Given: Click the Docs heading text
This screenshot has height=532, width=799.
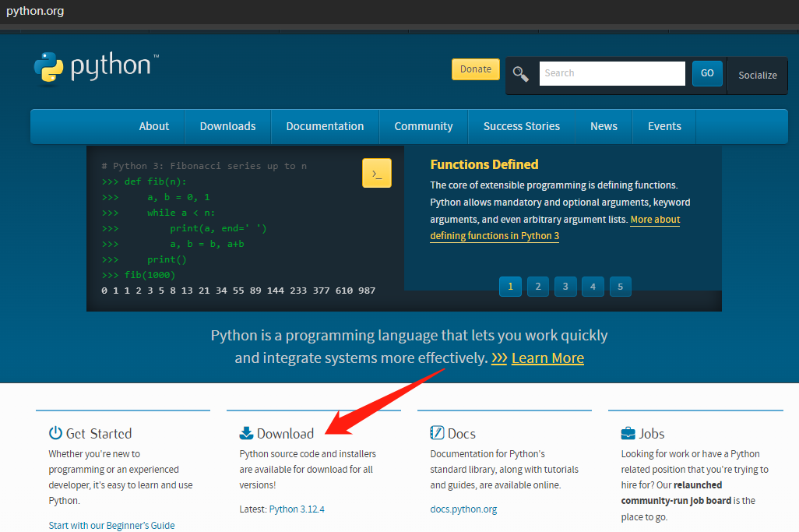Looking at the screenshot, I should [x=462, y=434].
